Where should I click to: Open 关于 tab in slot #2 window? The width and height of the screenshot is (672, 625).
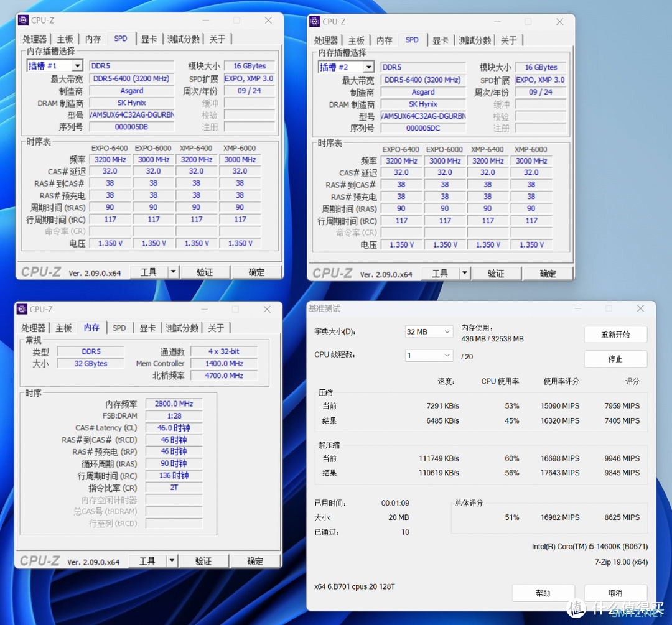coord(509,40)
